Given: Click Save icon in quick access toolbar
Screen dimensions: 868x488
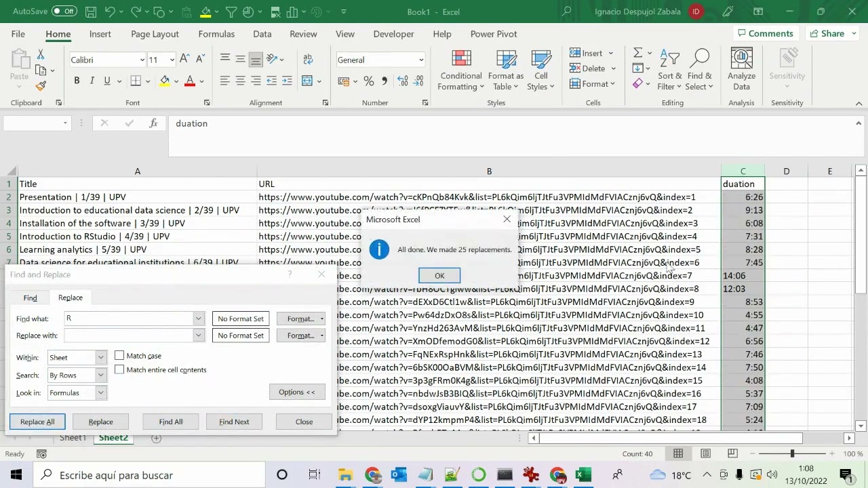Looking at the screenshot, I should pos(90,12).
